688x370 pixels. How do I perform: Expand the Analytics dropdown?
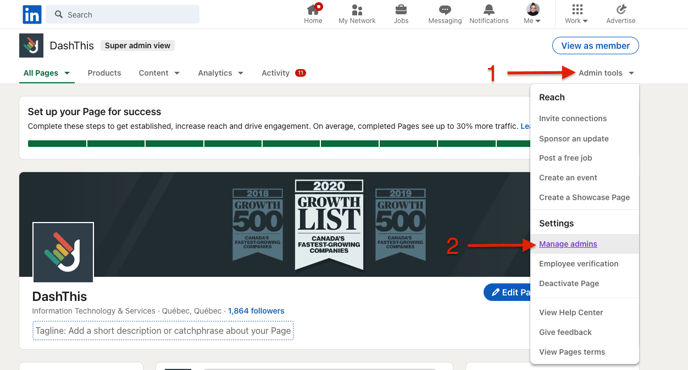(x=220, y=73)
